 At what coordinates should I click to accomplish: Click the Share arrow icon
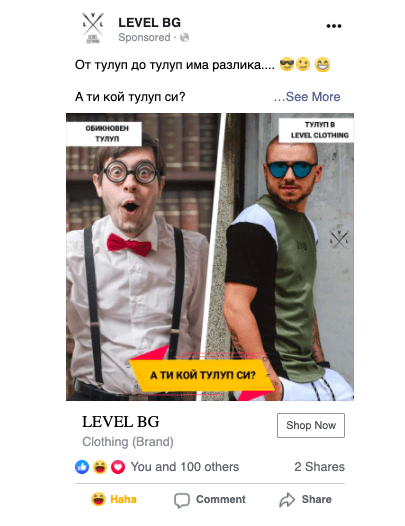click(287, 500)
